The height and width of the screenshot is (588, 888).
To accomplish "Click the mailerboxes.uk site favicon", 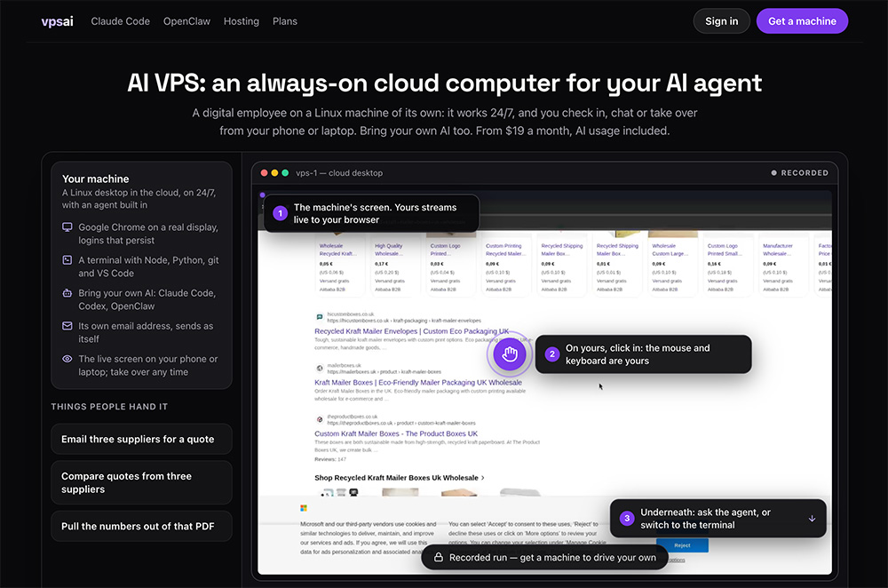I will 320,369.
